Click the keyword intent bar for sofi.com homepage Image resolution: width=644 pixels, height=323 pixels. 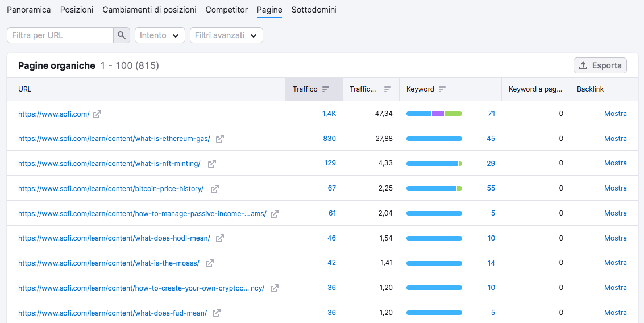point(434,114)
